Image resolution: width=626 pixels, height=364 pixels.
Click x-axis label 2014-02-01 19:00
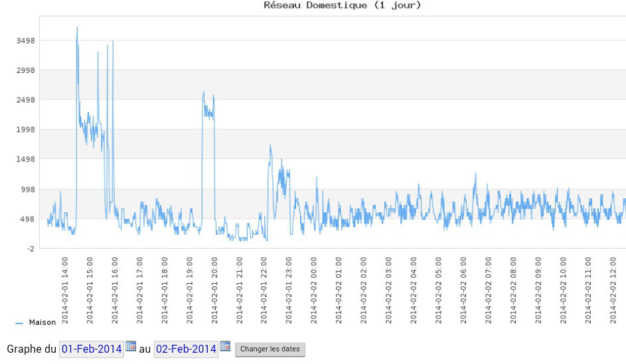(x=189, y=290)
